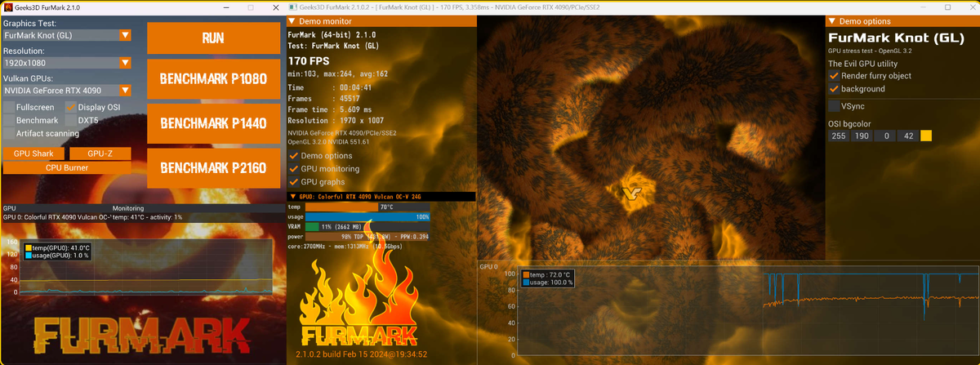
Task: Toggle the GPU graphs checkbox
Action: (293, 182)
